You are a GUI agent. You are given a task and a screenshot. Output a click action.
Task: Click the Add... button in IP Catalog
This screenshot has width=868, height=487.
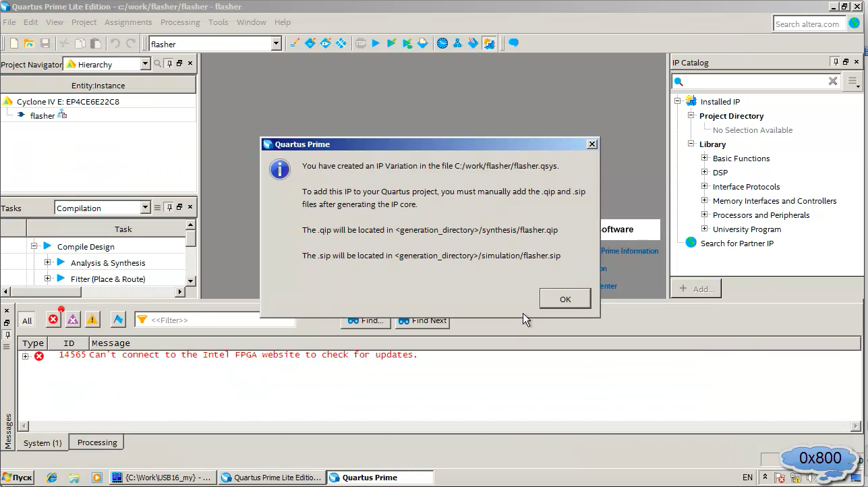697,288
